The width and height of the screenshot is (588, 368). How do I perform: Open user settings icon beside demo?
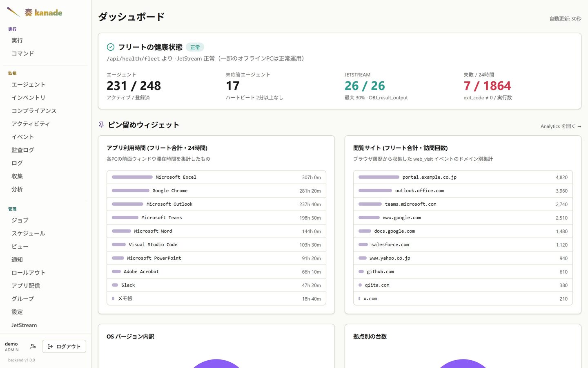coord(33,346)
